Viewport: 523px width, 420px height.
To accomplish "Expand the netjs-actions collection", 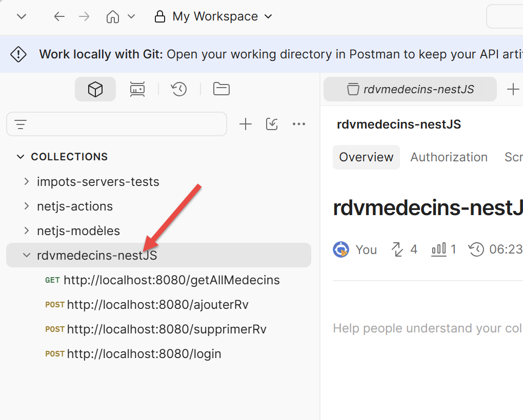I will 27,206.
